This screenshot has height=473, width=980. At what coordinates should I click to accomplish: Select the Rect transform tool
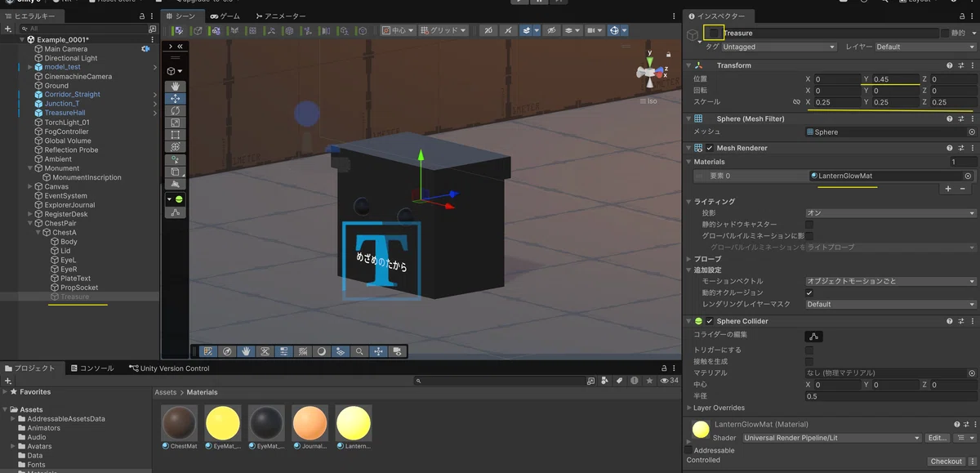175,135
